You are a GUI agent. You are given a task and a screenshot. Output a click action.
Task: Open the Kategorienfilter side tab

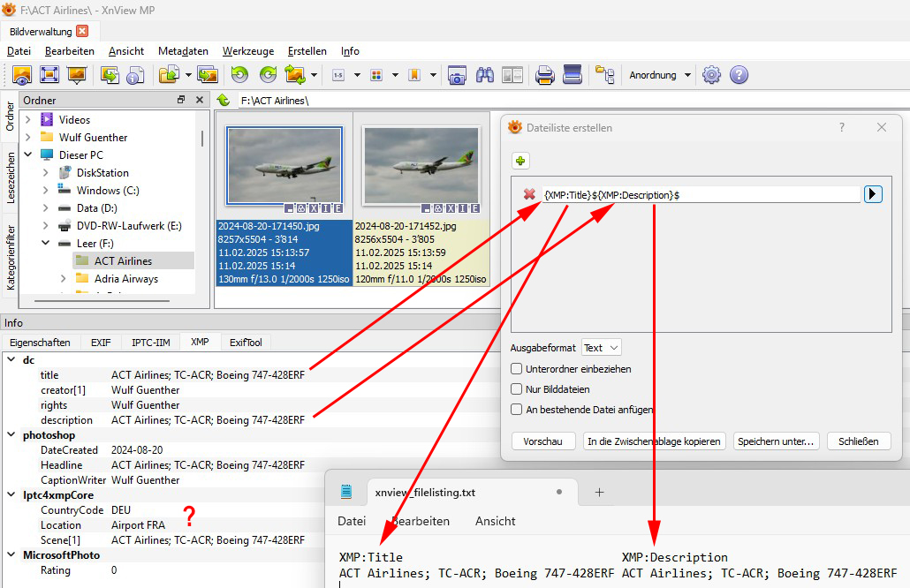click(x=11, y=257)
